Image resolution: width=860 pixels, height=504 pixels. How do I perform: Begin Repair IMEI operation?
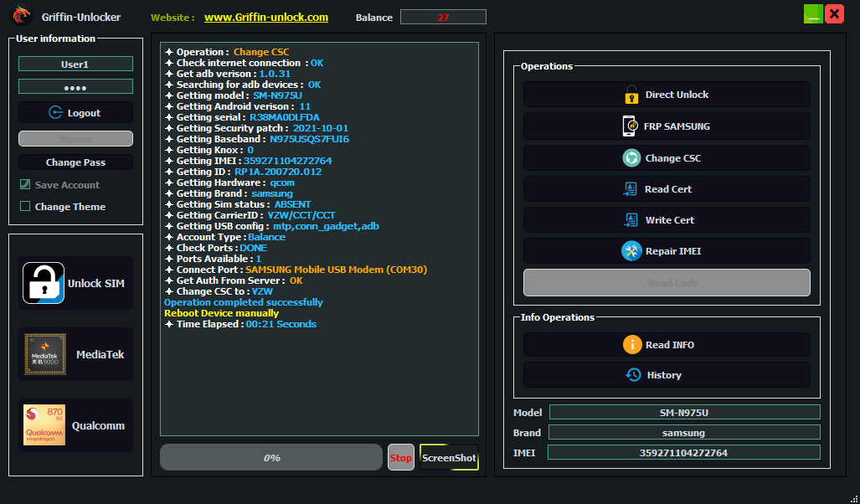point(667,251)
